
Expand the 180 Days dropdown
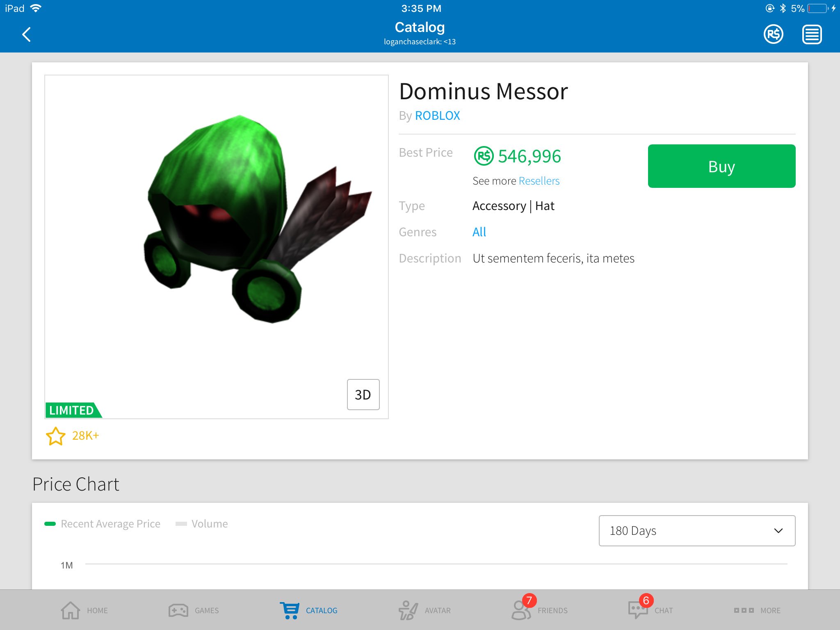(696, 531)
